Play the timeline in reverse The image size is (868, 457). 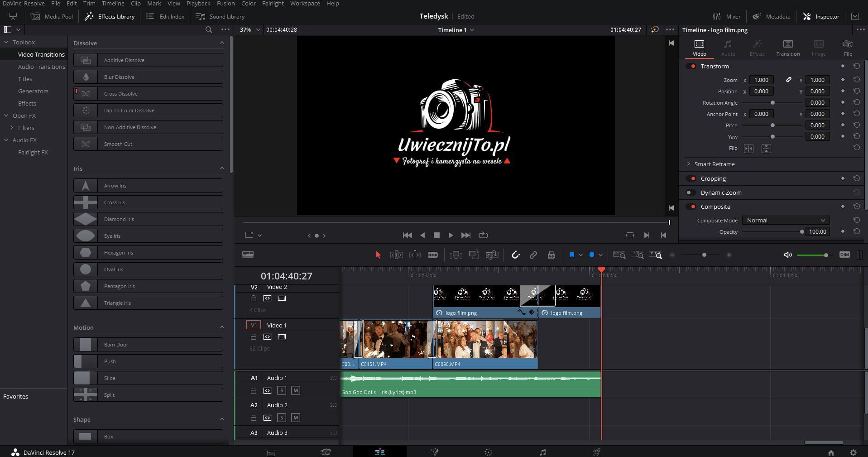(x=422, y=235)
